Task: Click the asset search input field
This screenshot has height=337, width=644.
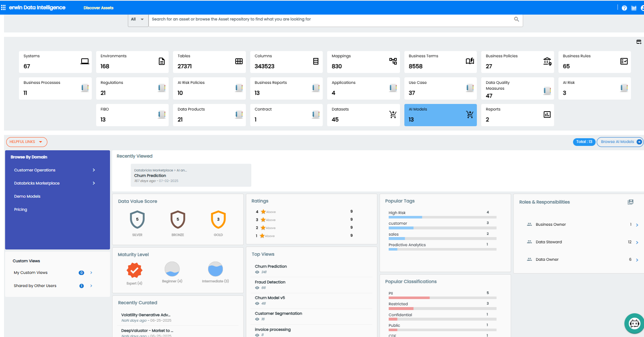Action: coord(331,19)
